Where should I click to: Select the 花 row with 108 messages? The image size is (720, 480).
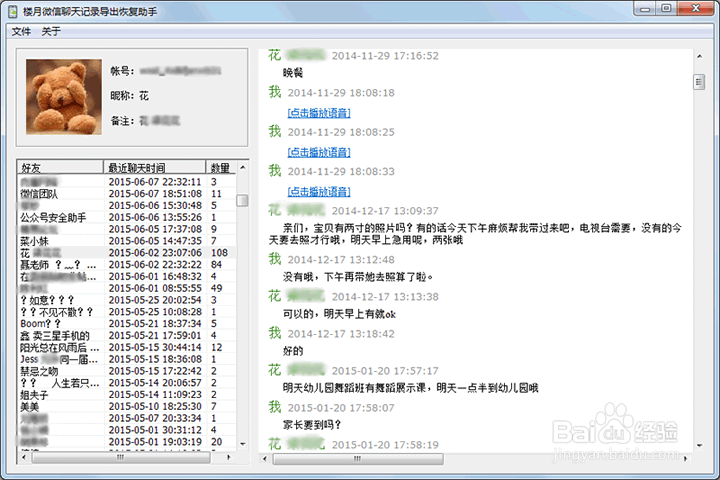127,253
